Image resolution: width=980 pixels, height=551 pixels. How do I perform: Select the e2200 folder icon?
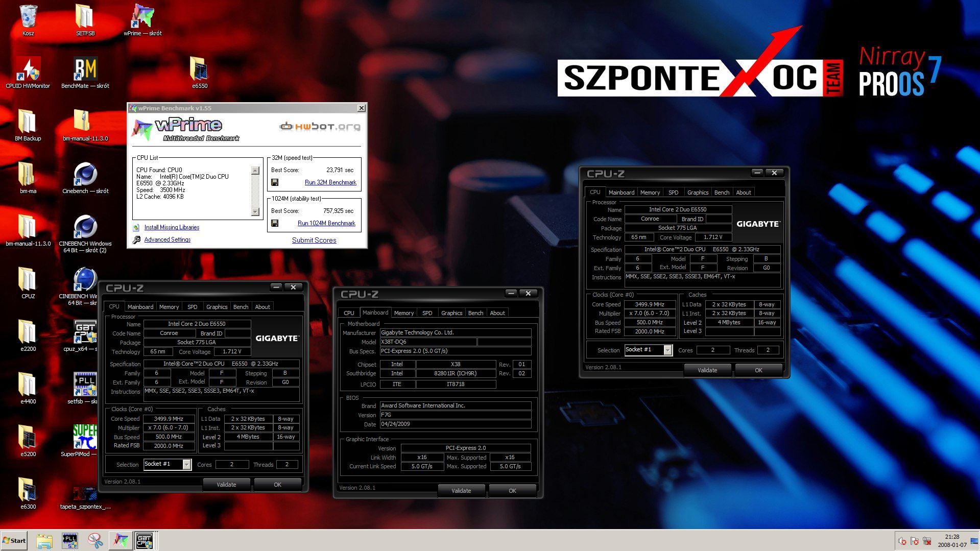point(28,336)
